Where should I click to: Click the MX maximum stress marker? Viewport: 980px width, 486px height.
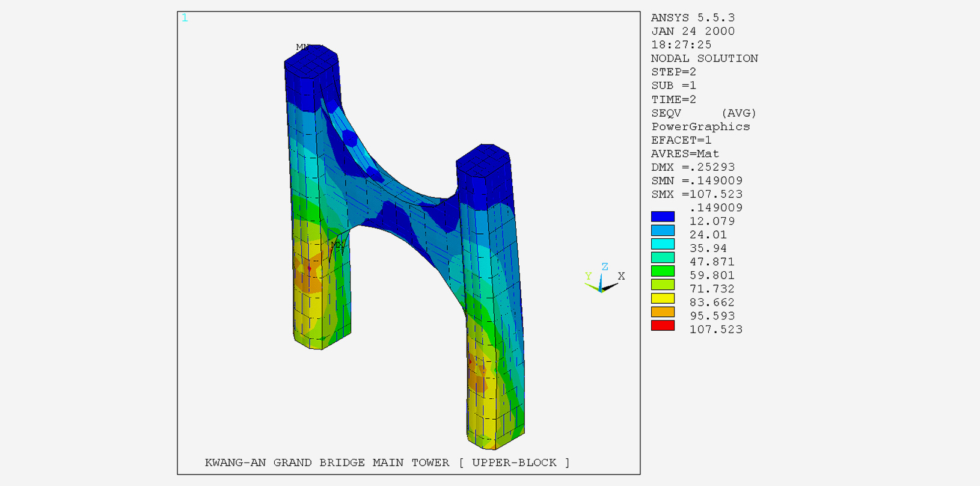(338, 245)
